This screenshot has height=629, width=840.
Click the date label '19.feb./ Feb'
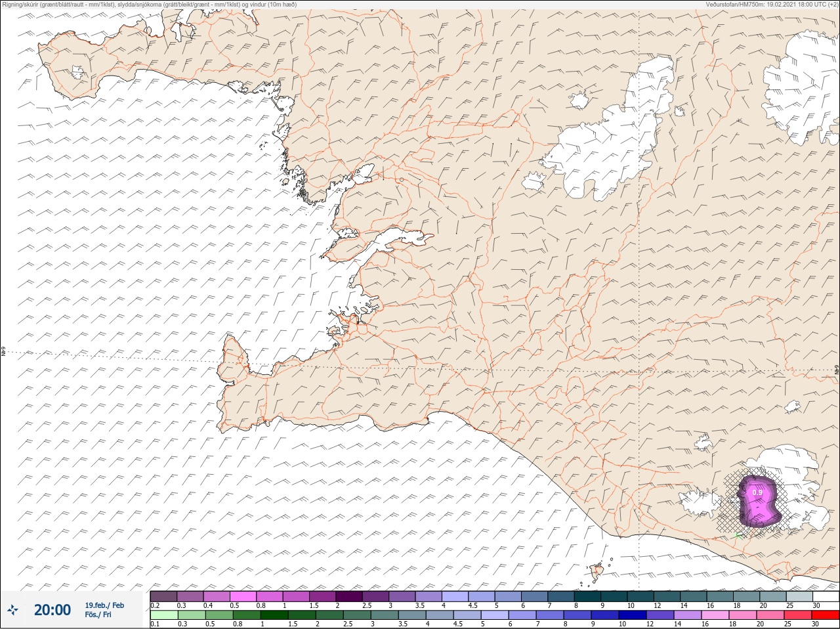104,605
